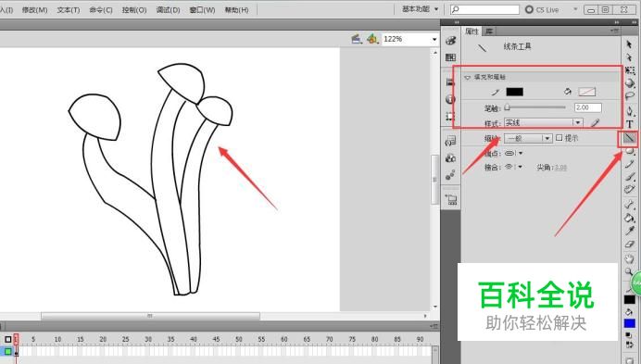Select the Subselection tool
641x364 pixels.
629,57
